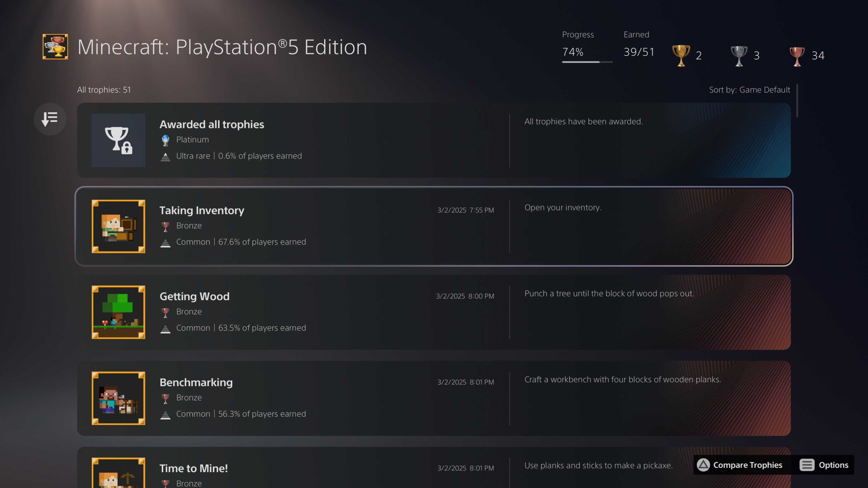Select the Time to Mine! trophy title
Image resolution: width=868 pixels, height=488 pixels.
click(193, 468)
